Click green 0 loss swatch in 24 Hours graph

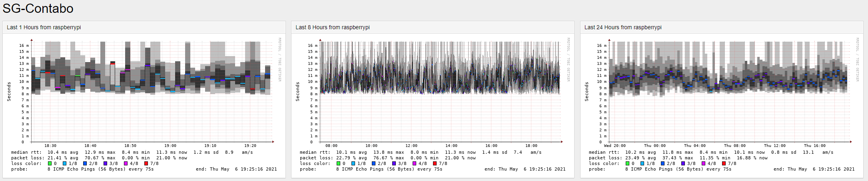coord(627,163)
